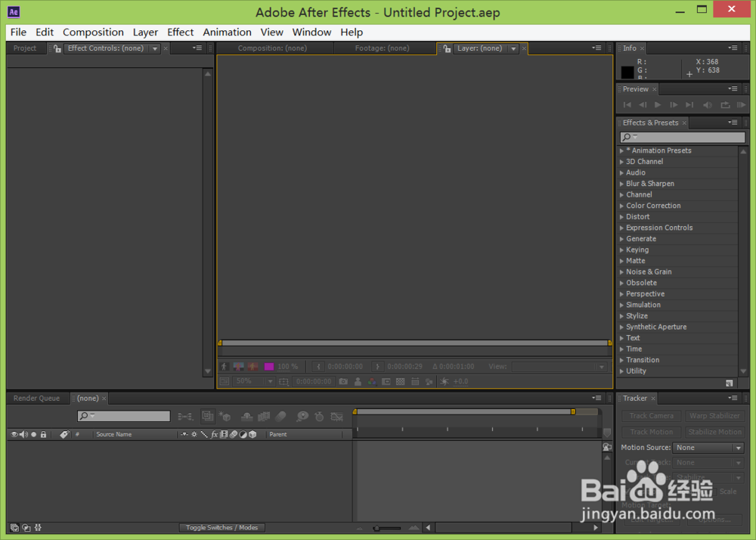Click First Frame button in Preview panel
Screen dimensions: 756x540
627,104
